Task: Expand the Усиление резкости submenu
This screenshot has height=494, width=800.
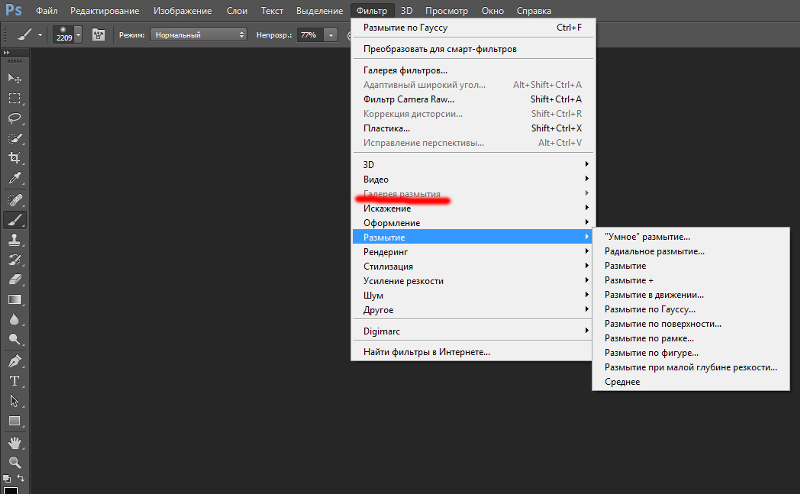Action: pos(473,281)
